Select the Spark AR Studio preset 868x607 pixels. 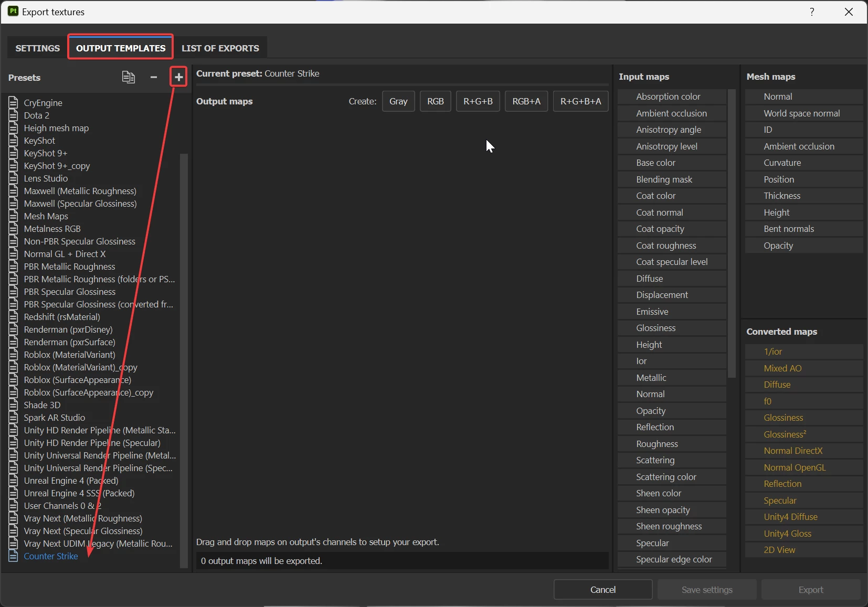coord(55,418)
